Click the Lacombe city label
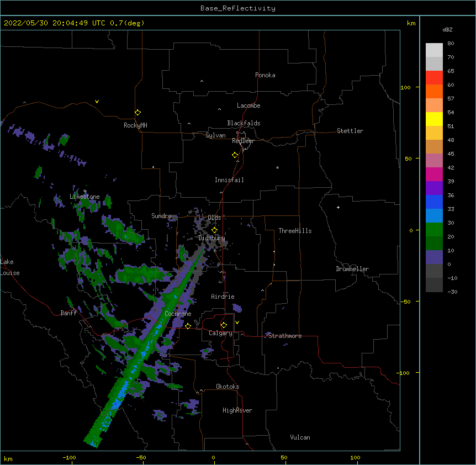Screen dimensions: 476x465 (248, 105)
